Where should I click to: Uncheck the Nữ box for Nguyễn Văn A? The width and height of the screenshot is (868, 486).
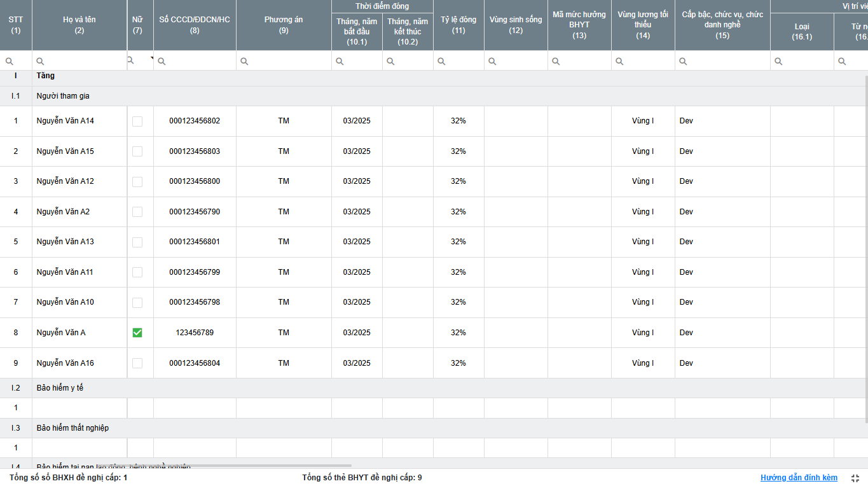[137, 333]
